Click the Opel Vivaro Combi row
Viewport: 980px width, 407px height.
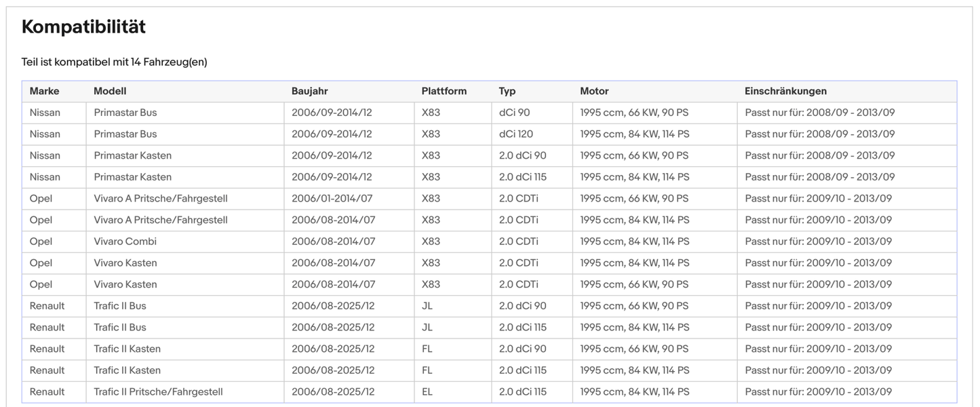pos(271,241)
